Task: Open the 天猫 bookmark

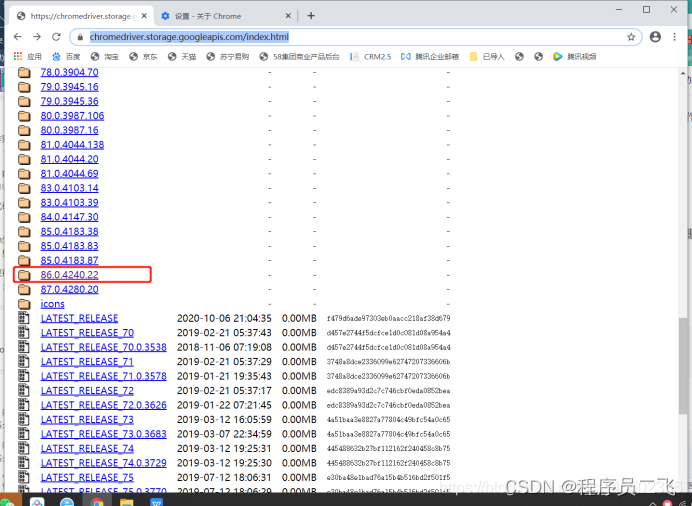Action: 182,56
